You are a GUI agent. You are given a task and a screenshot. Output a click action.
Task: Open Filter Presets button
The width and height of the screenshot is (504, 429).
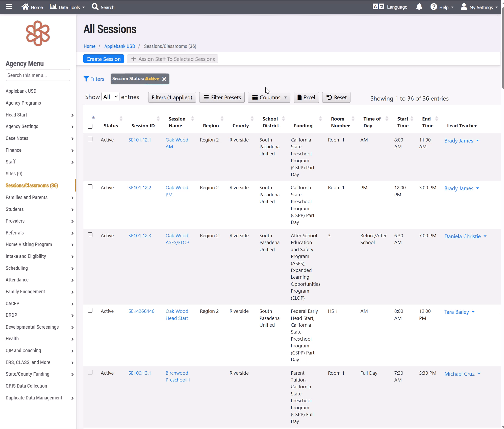point(222,98)
